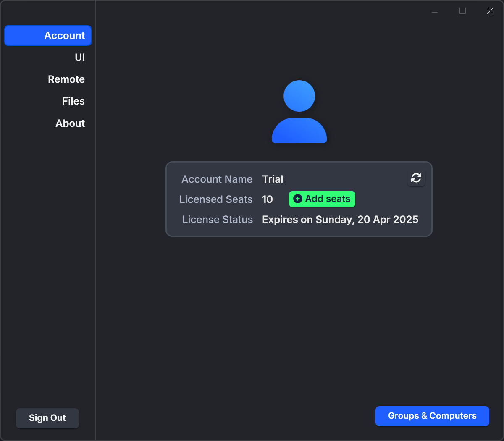Click the blue user avatar icon
This screenshot has width=504, height=441.
coord(299,112)
